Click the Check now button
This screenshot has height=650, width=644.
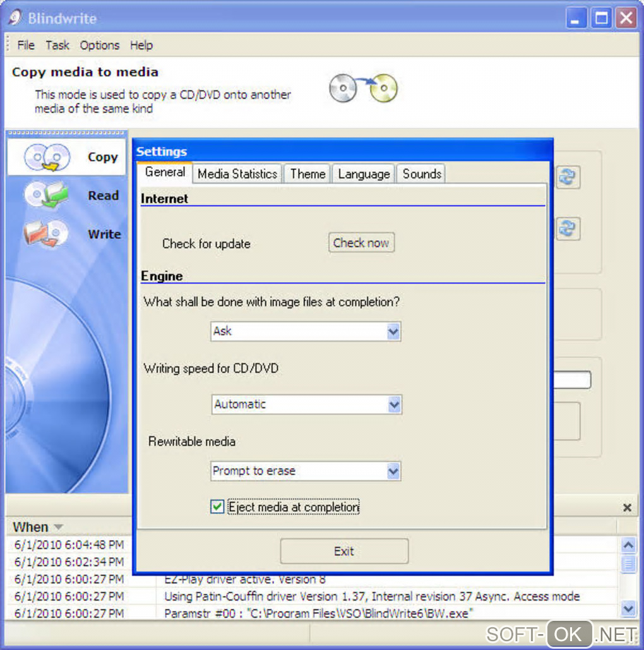pyautogui.click(x=361, y=243)
